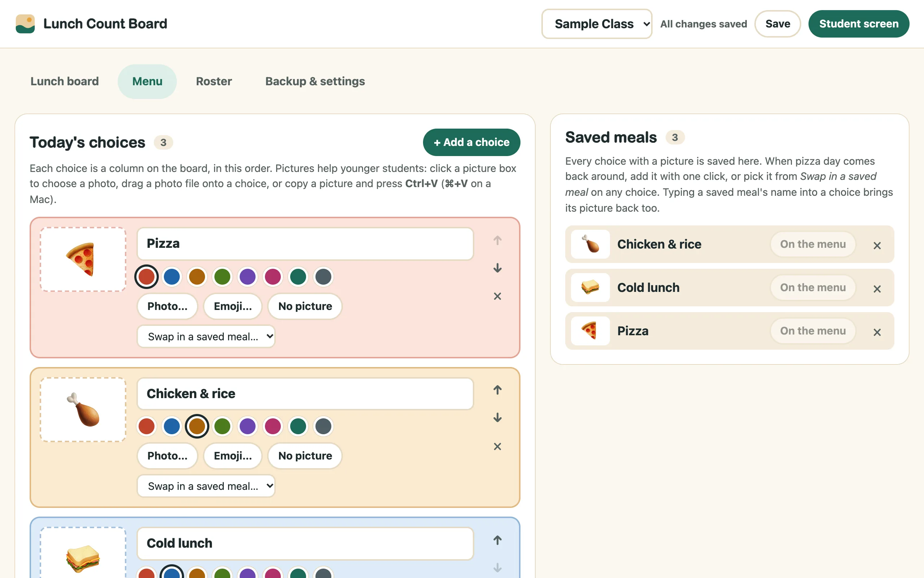
Task: Select the Menu tab
Action: coord(147,81)
